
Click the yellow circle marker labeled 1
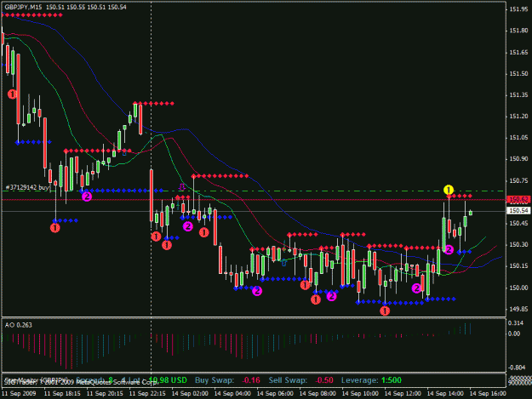click(449, 190)
